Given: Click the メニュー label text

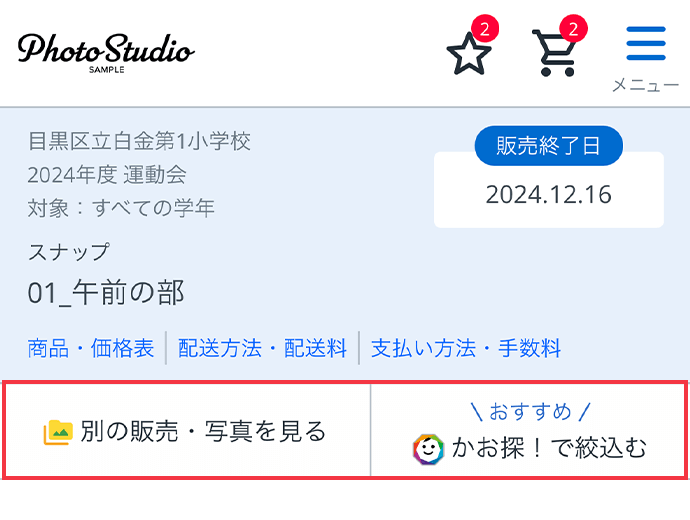Looking at the screenshot, I should point(646,85).
